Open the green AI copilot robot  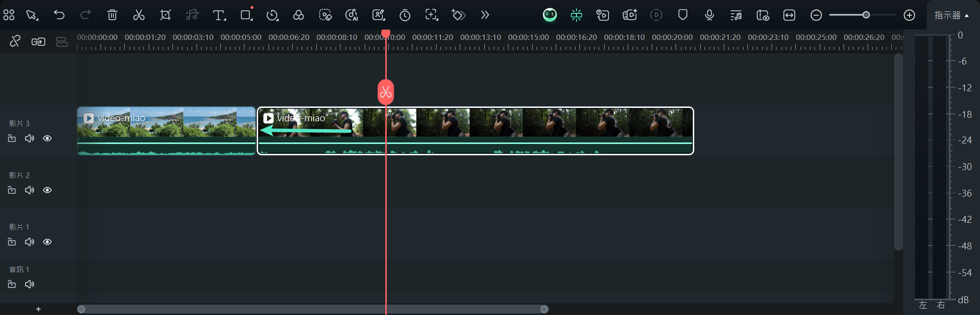tap(550, 15)
